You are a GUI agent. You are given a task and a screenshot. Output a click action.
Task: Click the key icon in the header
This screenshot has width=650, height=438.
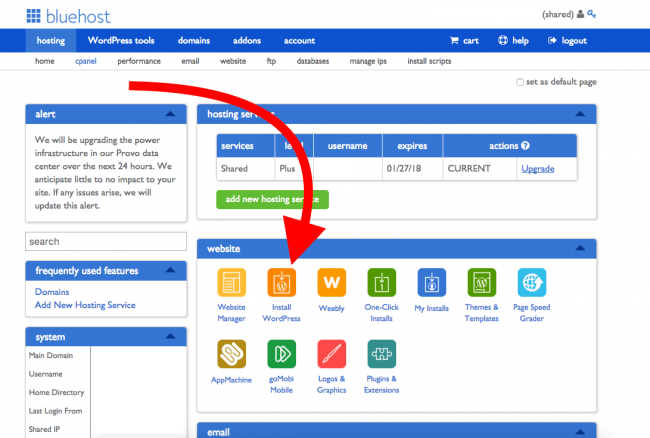click(592, 14)
